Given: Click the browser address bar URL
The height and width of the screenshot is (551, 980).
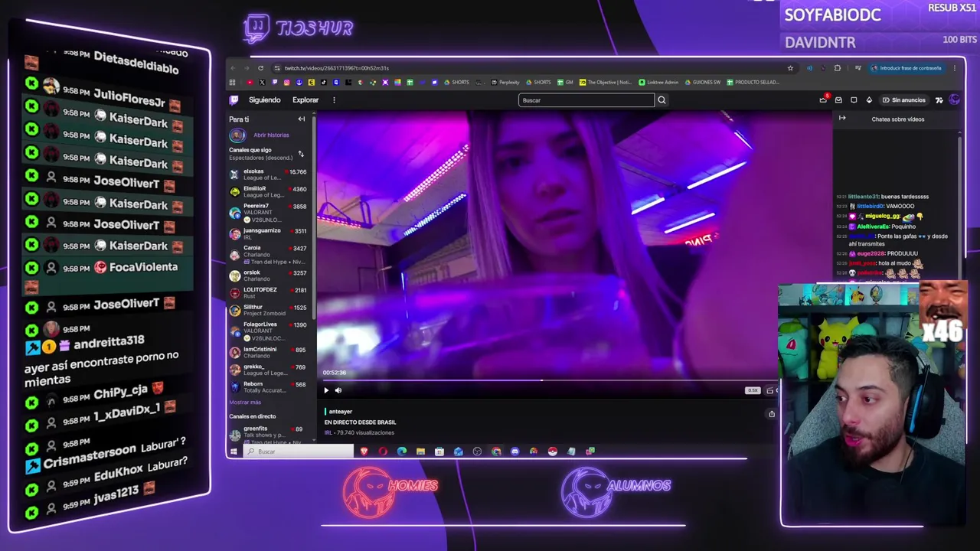Looking at the screenshot, I should [337, 68].
